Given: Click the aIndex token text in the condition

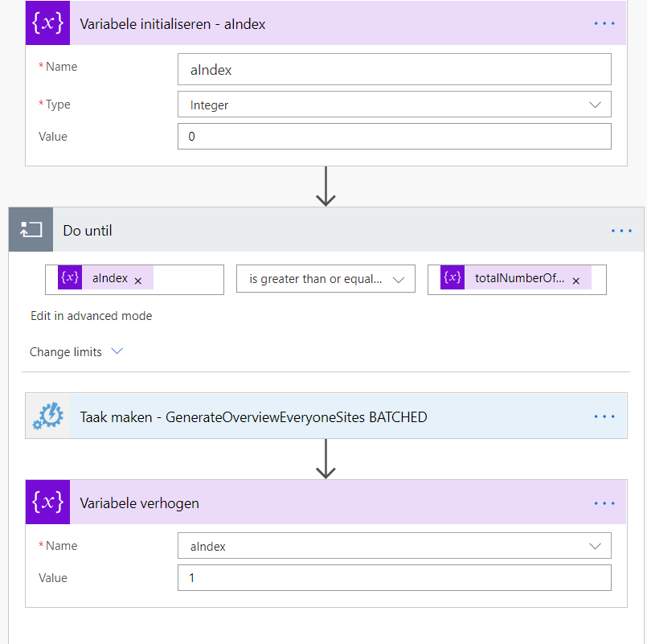Looking at the screenshot, I should (110, 278).
